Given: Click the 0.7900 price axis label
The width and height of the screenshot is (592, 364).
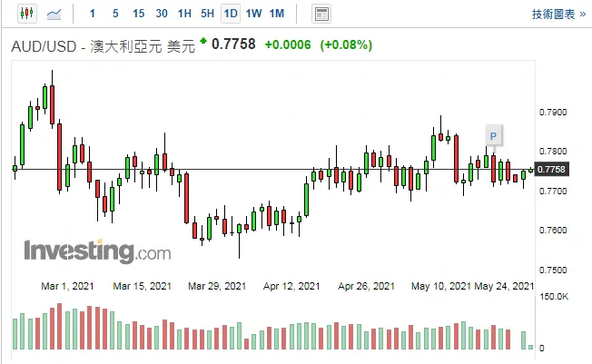Looking at the screenshot, I should (x=553, y=113).
